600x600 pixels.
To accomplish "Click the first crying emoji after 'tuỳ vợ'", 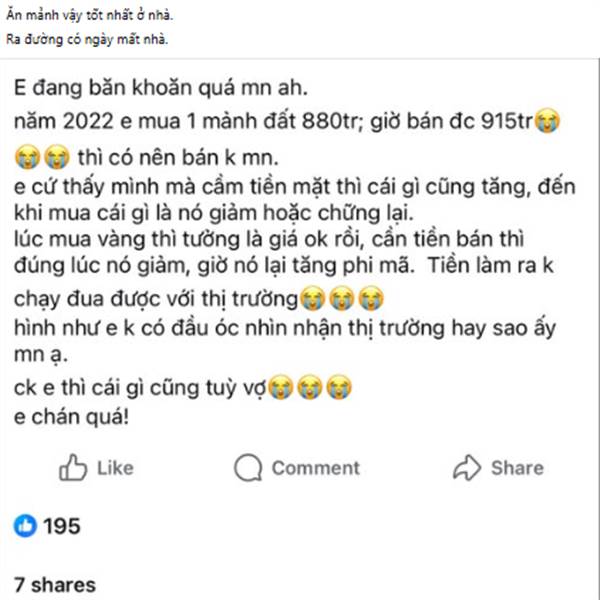I will point(280,387).
